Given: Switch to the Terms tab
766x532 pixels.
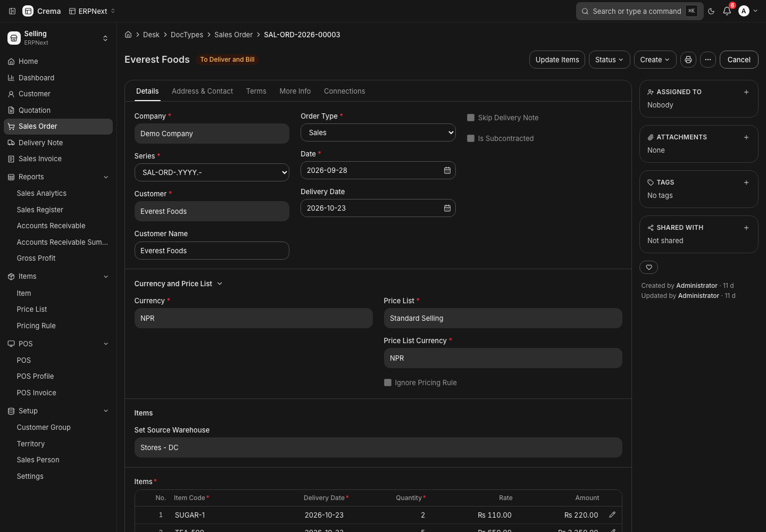Looking at the screenshot, I should (x=256, y=91).
